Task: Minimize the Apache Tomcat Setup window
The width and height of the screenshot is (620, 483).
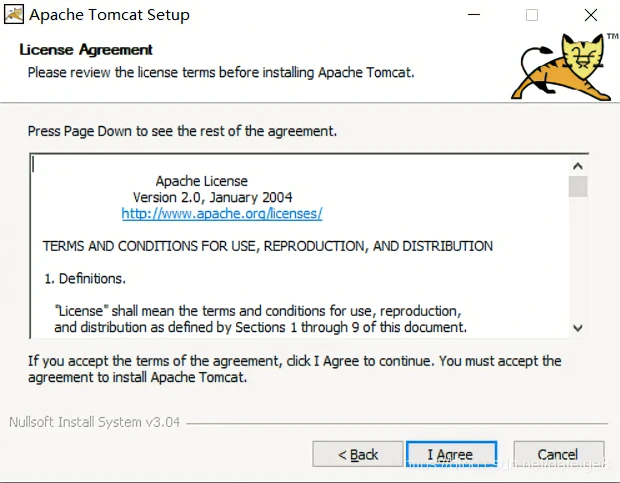Action: pyautogui.click(x=472, y=15)
